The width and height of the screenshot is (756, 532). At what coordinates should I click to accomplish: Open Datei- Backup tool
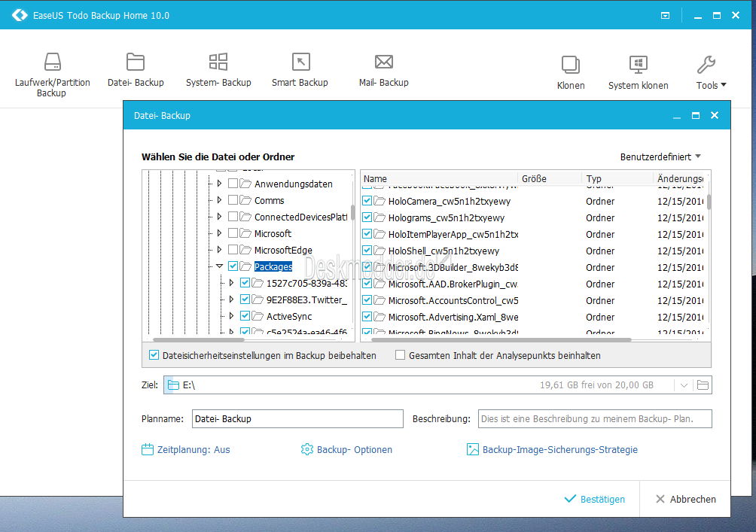pyautogui.click(x=136, y=70)
